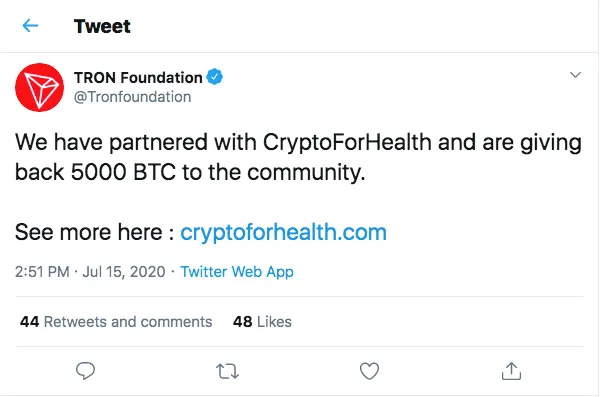Click the @Tronfoundation handle

[x=132, y=97]
